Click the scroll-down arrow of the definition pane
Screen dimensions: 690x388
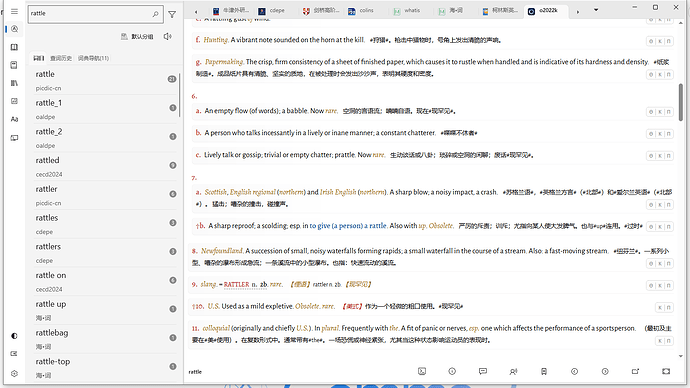click(x=681, y=356)
